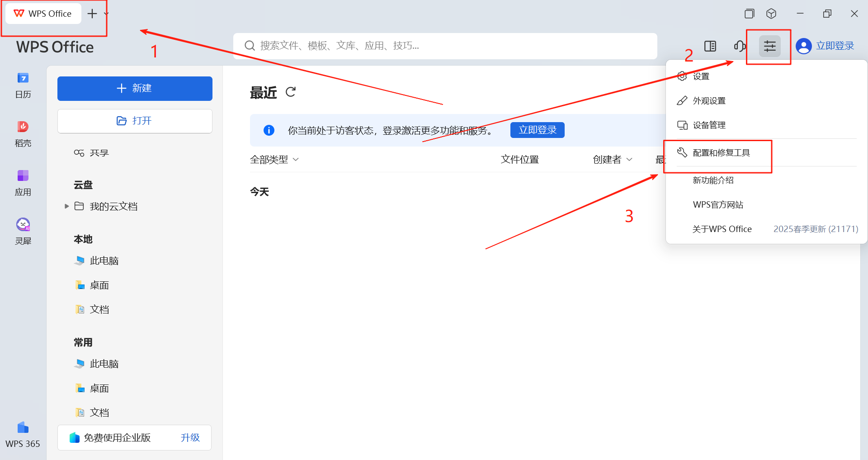Click the multi-window icon in the title bar
Viewport: 868px width, 460px height.
point(749,14)
